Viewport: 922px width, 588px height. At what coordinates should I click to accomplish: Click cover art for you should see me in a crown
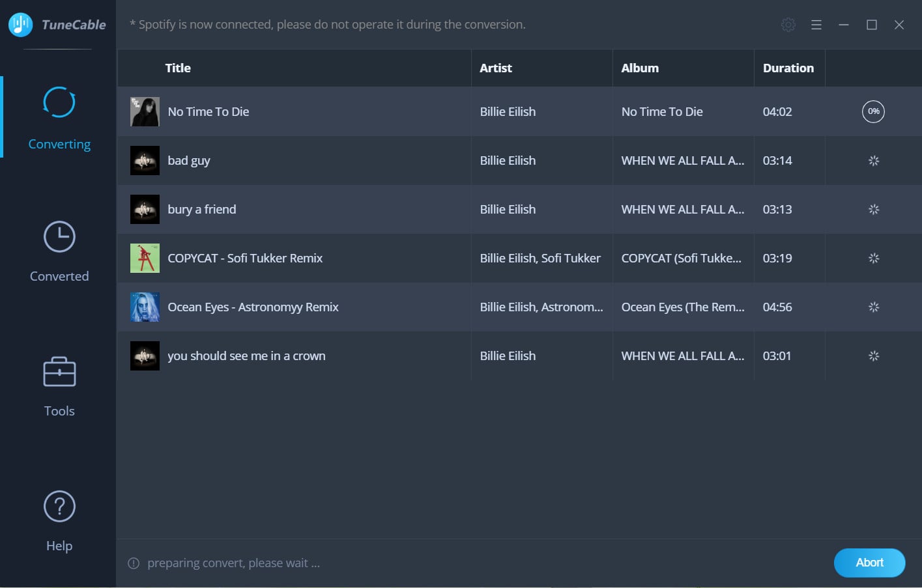145,356
